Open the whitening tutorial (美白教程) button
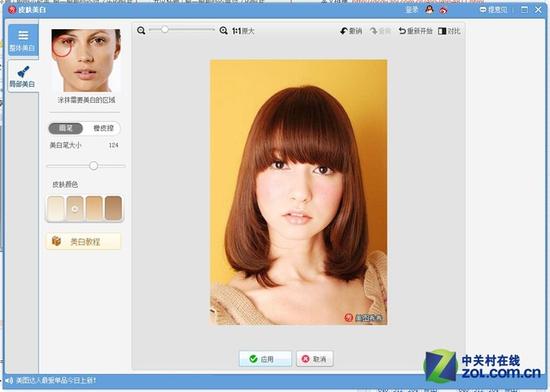Screen dimensions: 550x392 point(83,241)
